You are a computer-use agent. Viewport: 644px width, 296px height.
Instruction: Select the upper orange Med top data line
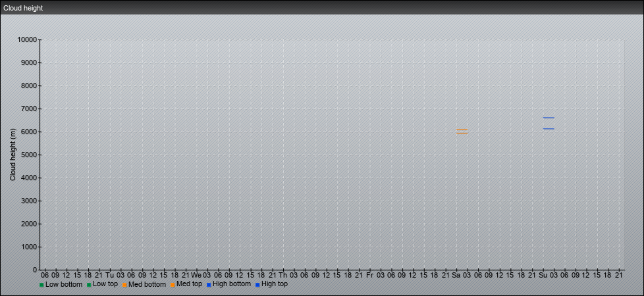(462, 130)
